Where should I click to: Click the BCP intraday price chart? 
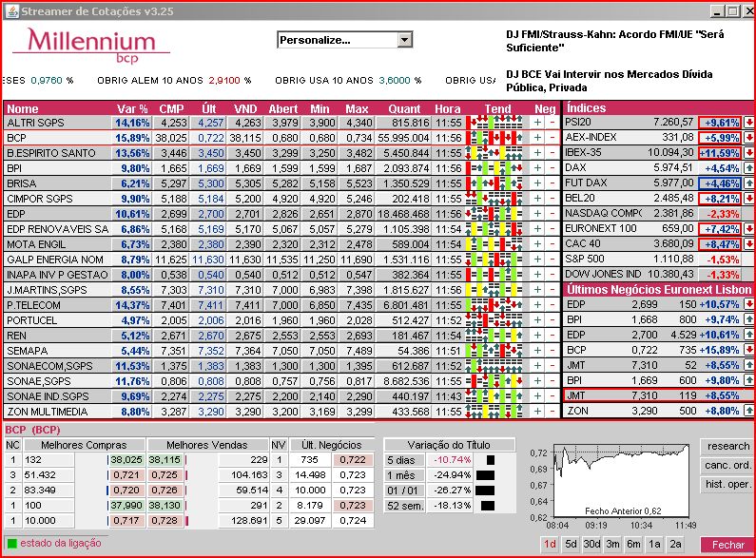pyautogui.click(x=622, y=481)
